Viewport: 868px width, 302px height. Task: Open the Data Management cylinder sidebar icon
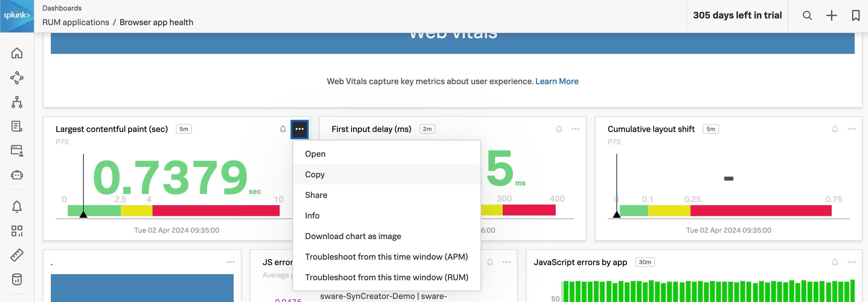17,279
